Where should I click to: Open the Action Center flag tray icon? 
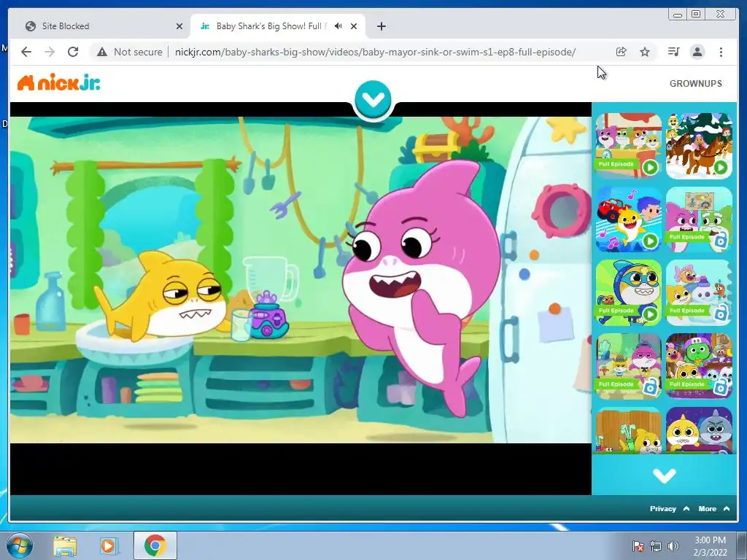638,546
